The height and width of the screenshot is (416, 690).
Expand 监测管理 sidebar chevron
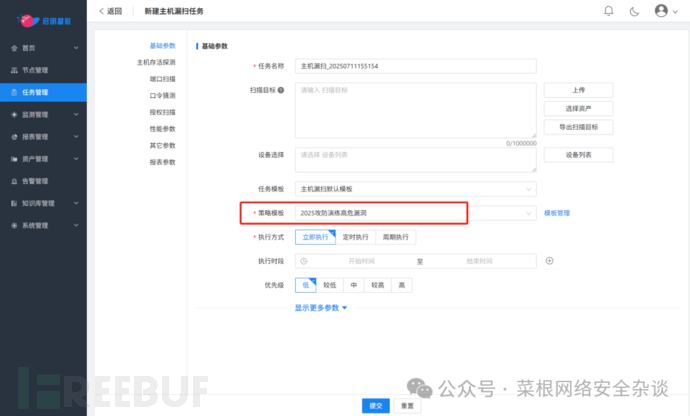tap(76, 115)
